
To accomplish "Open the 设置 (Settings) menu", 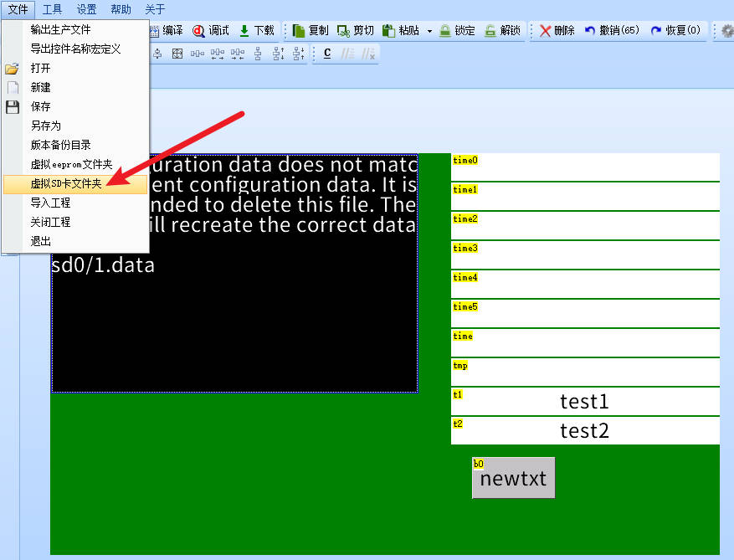I will pos(86,9).
